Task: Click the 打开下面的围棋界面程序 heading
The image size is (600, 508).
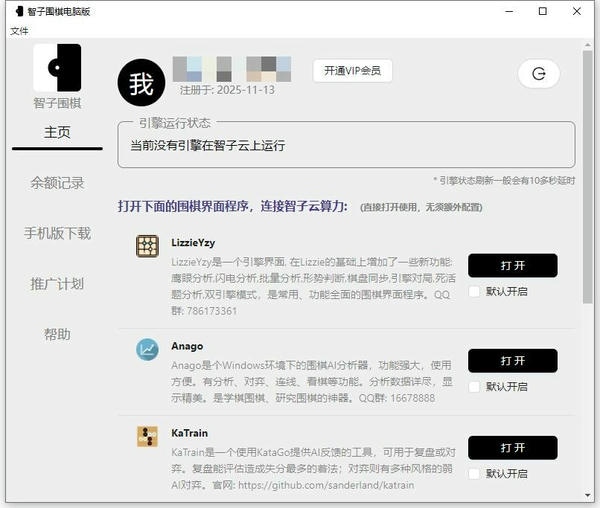Action: coord(233,206)
